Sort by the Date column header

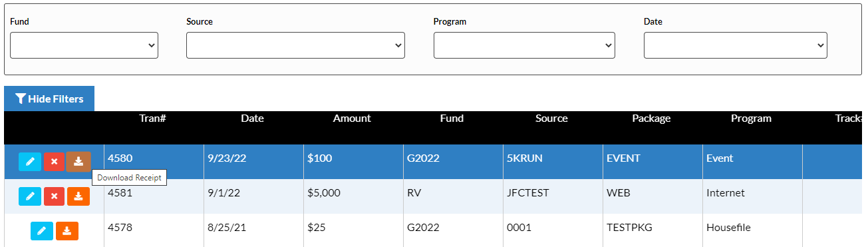(252, 119)
